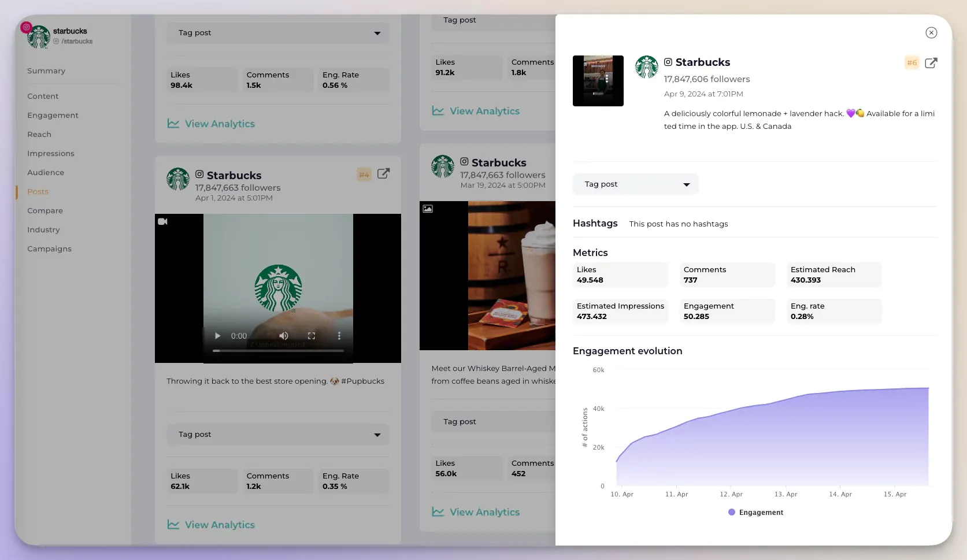This screenshot has width=967, height=560.
Task: Mute the Pupbucks video
Action: point(284,336)
